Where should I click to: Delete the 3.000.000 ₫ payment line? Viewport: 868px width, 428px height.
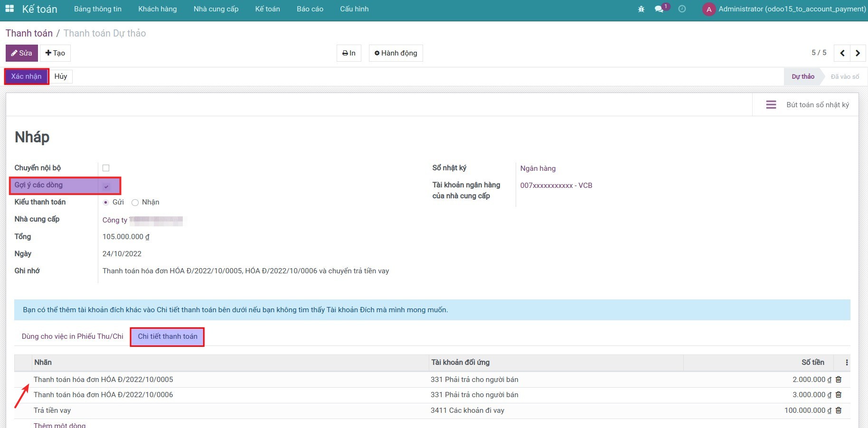click(839, 395)
